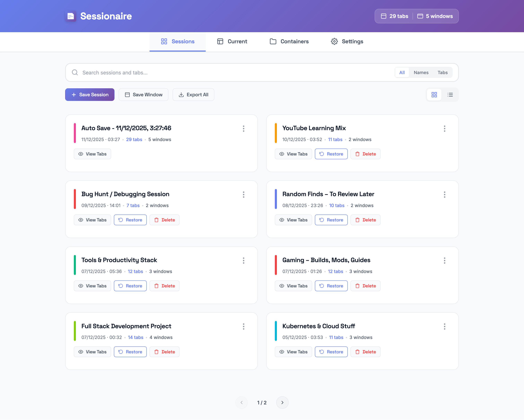The image size is (524, 420).
Task: Switch to list view layout
Action: (450, 95)
